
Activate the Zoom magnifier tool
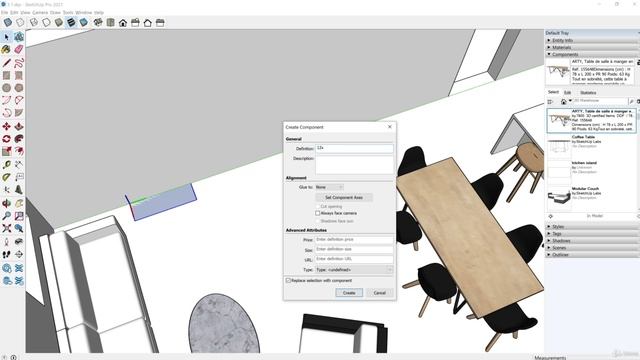tap(6, 216)
